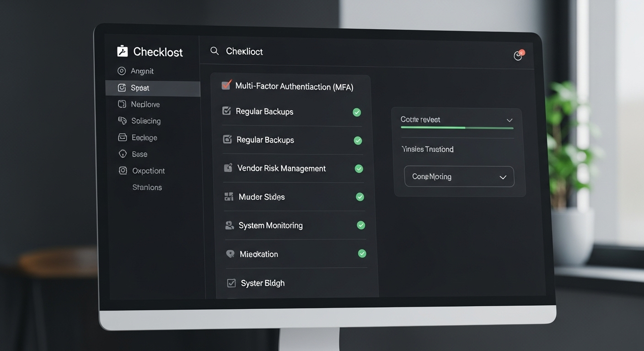
Task: Click the chevron arrow inside ConeMoting box
Action: [503, 177]
